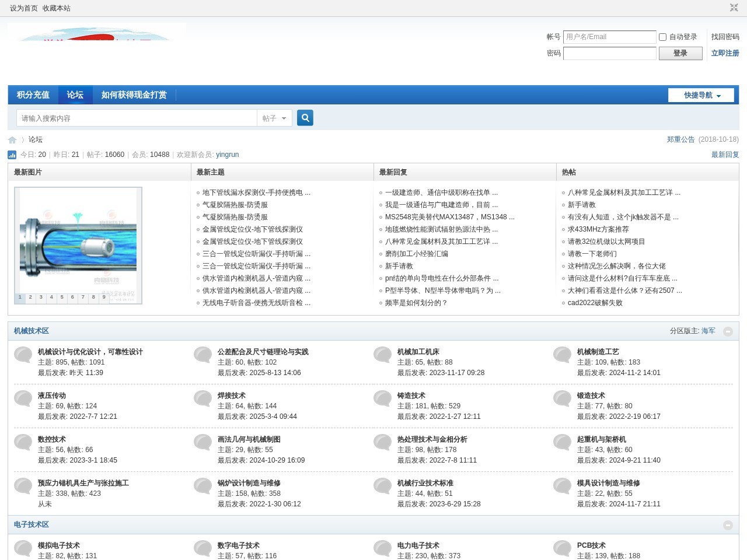This screenshot has height=560, width=747.
Task: Click the blue search magnifier button
Action: [x=305, y=118]
